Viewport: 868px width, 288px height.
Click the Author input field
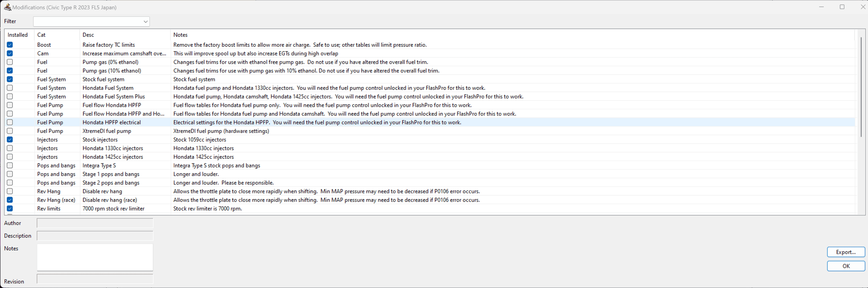click(95, 223)
